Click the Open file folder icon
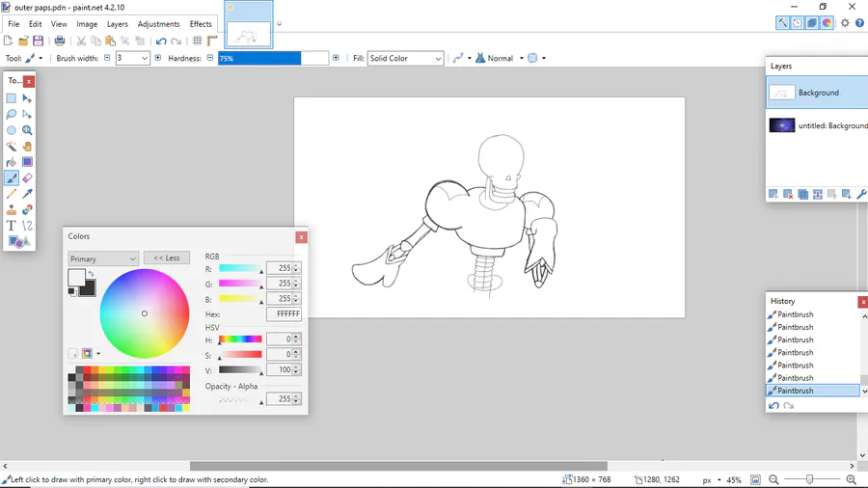Viewport: 868px width, 488px height. (x=23, y=41)
